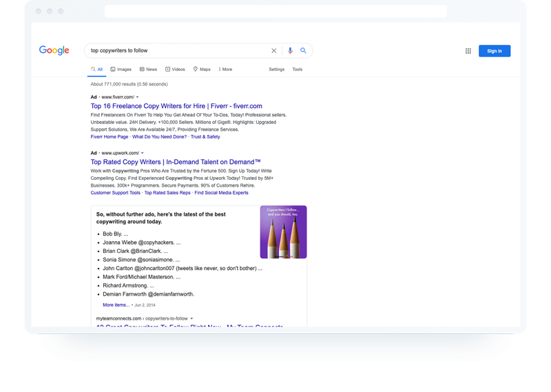The height and width of the screenshot is (392, 551).
Task: Open Find Social Media Experts sitelink
Action: [x=221, y=193]
